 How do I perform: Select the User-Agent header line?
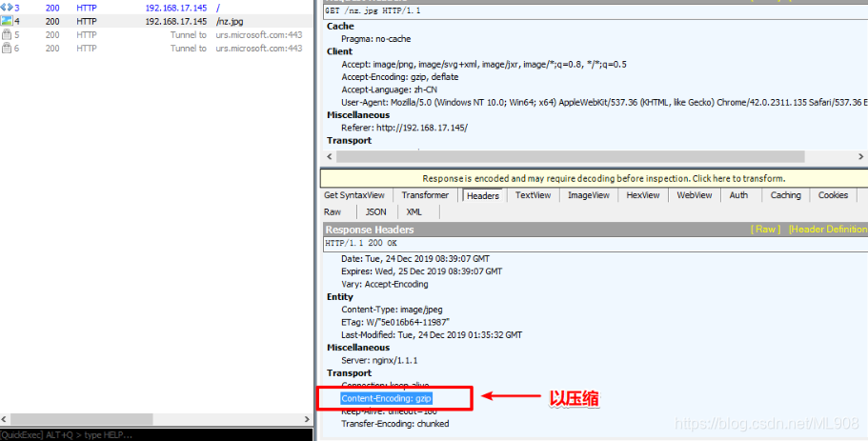(604, 102)
